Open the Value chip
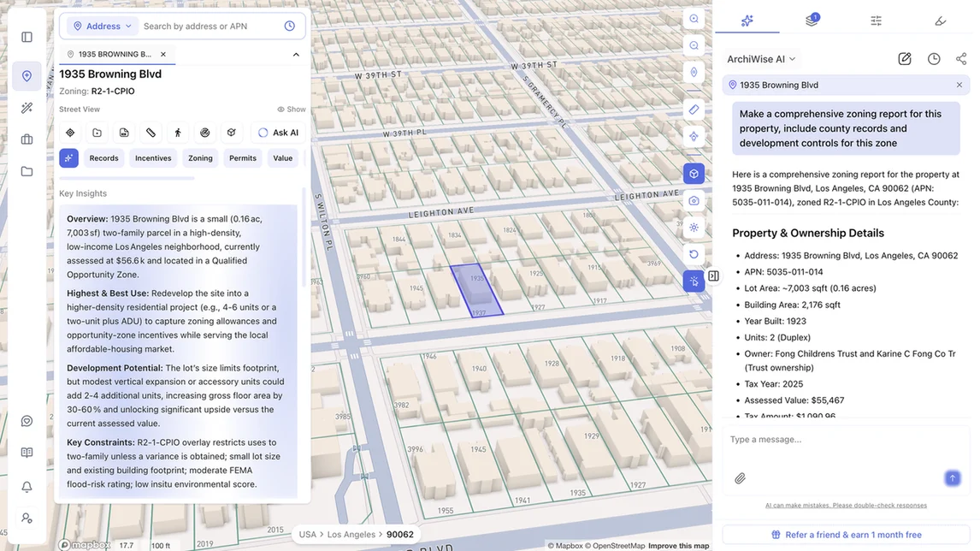The width and height of the screenshot is (980, 551). (282, 158)
